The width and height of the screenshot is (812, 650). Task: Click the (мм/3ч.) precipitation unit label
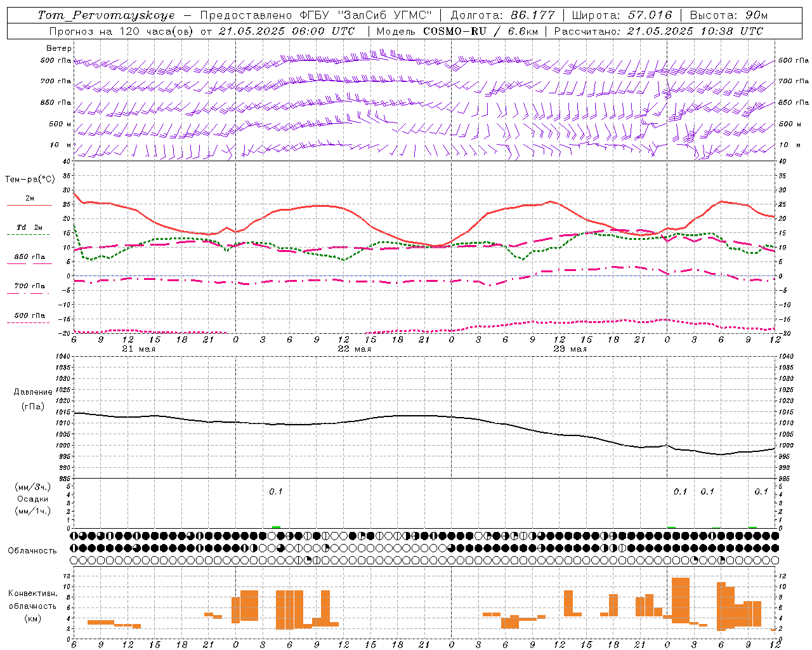coord(32,487)
